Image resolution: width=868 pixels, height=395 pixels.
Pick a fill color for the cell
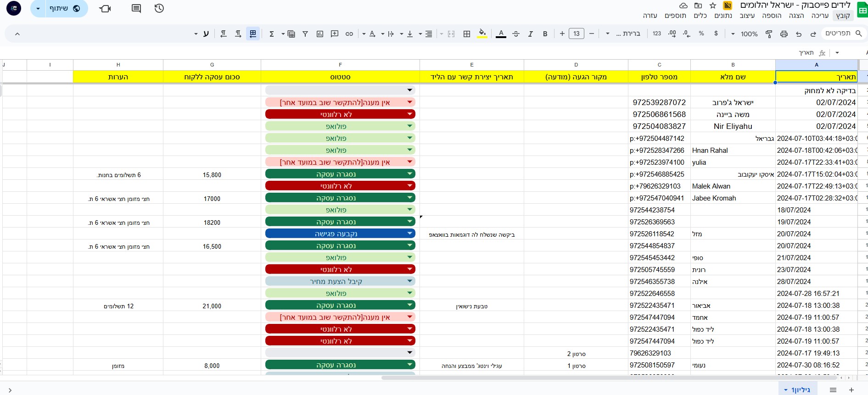point(482,33)
